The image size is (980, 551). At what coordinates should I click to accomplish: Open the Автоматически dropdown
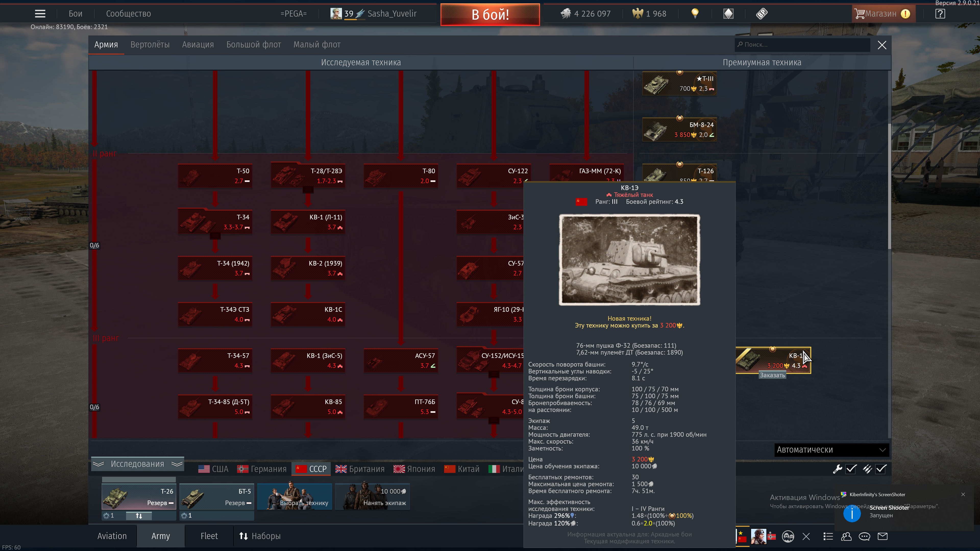click(x=832, y=450)
